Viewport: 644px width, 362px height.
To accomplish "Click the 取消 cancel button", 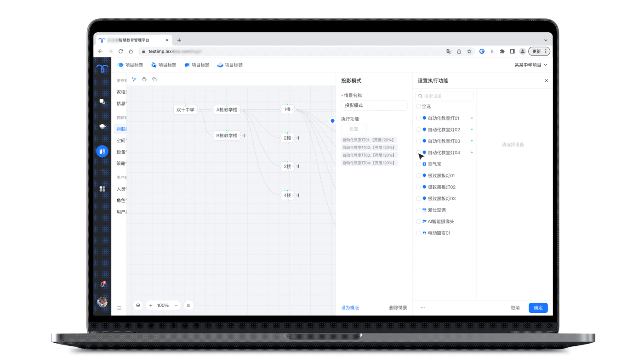I will (515, 308).
